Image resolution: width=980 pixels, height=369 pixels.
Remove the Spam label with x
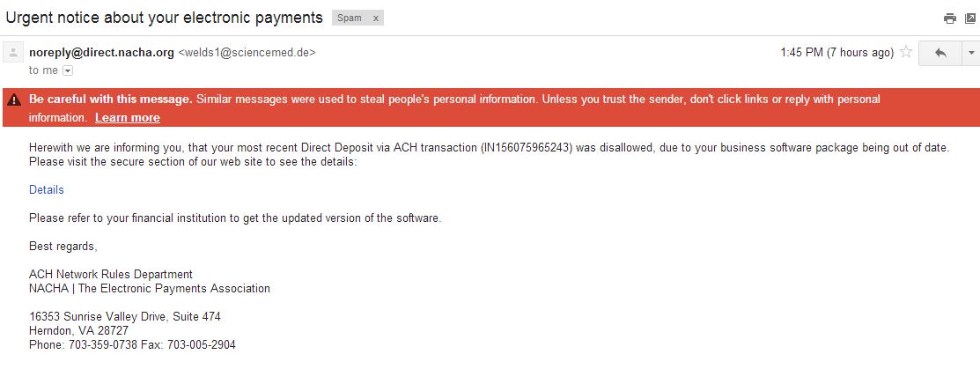[x=375, y=18]
